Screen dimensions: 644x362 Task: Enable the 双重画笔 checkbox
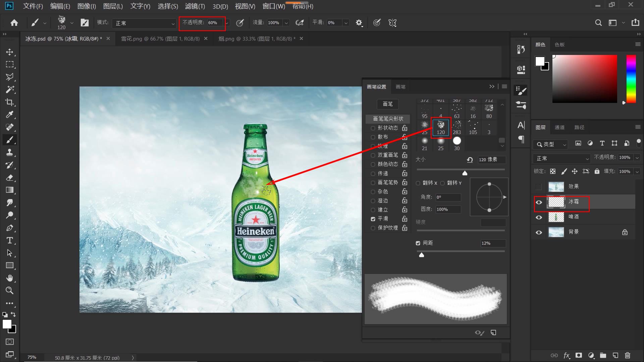click(x=373, y=155)
